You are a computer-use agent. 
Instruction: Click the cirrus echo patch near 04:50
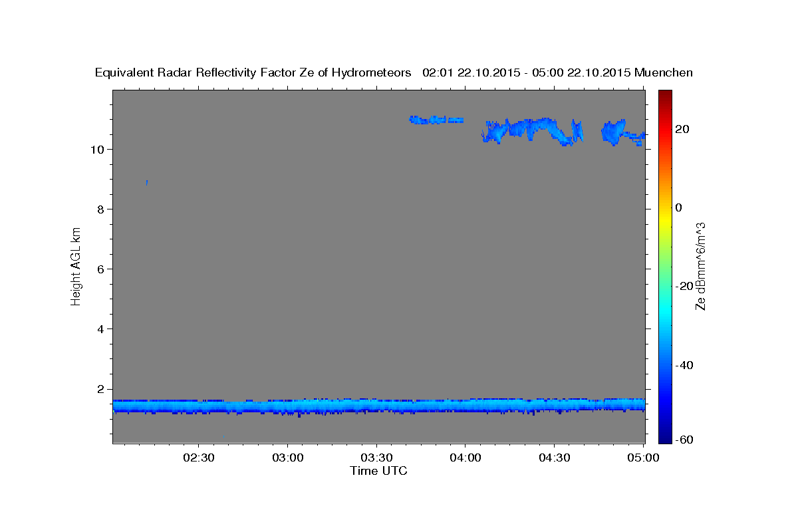[614, 132]
